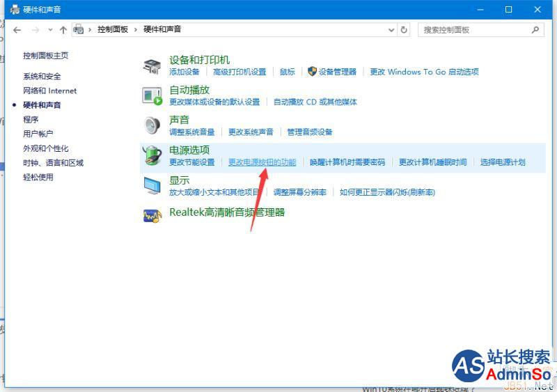Maximize the 硬件和声音 window

click(509, 10)
